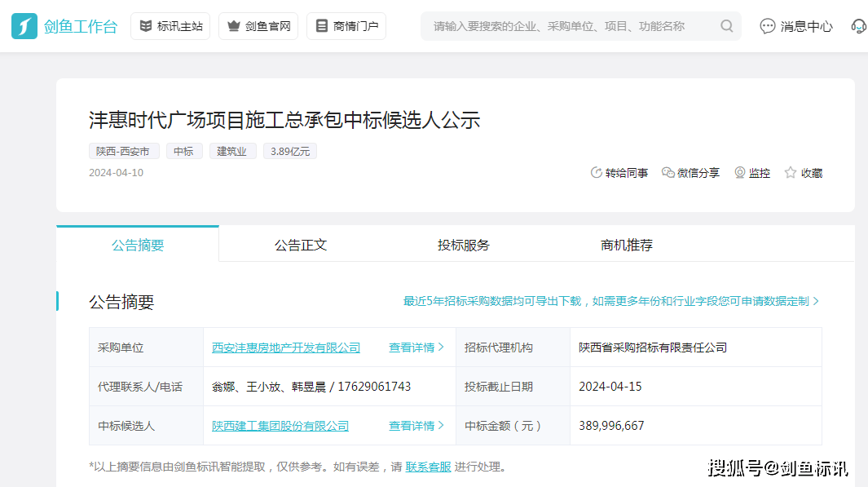Click 采购单位 label cell

(146, 348)
